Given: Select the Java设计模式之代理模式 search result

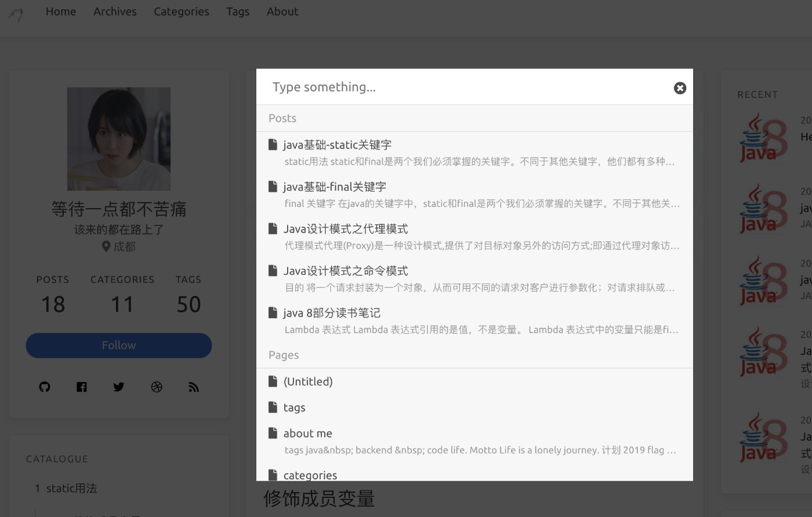Looking at the screenshot, I should (345, 229).
